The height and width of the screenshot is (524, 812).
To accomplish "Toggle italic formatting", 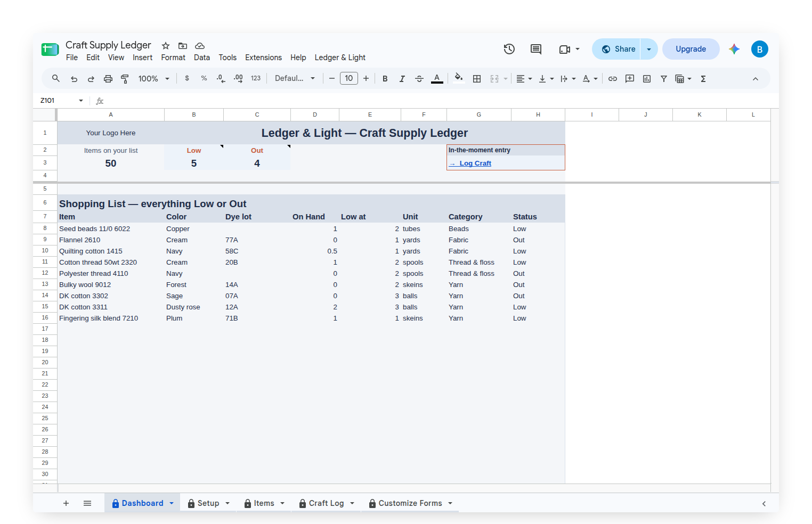I will (x=402, y=79).
